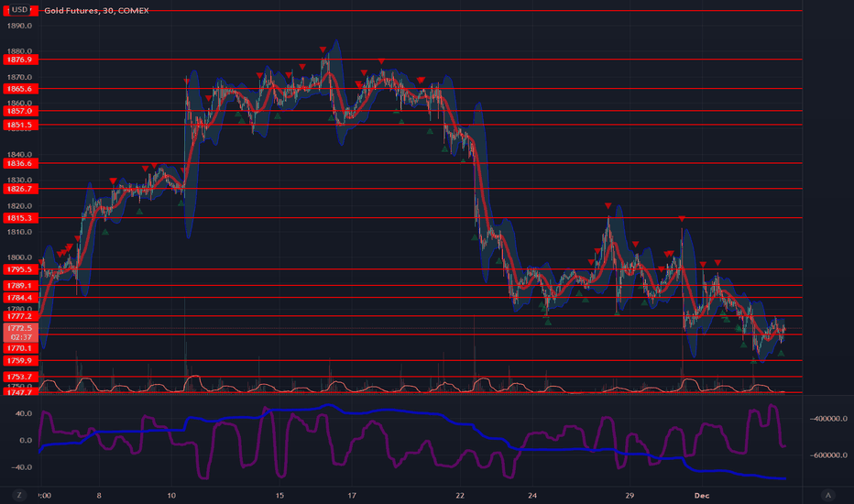Select the 1795.5 price level label

click(21, 269)
